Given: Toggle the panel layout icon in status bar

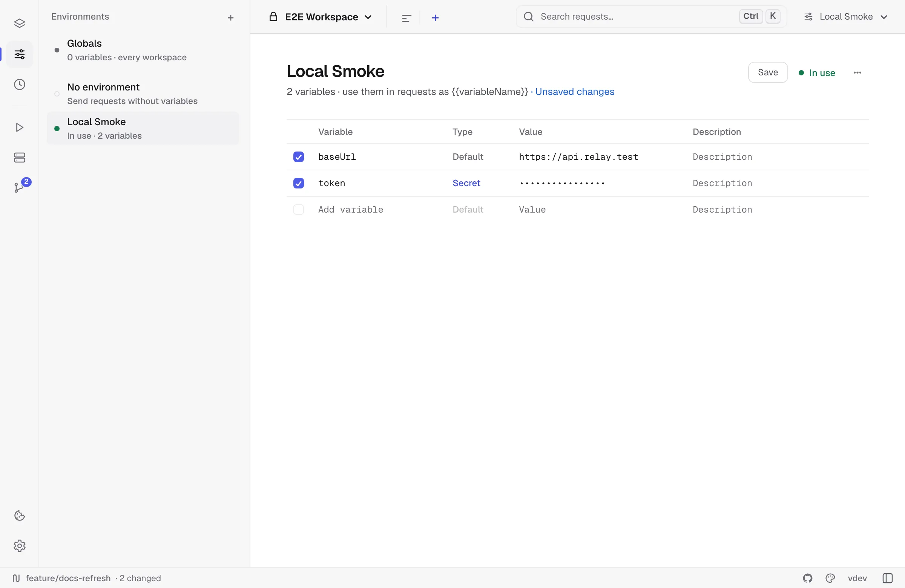Looking at the screenshot, I should [x=888, y=578].
